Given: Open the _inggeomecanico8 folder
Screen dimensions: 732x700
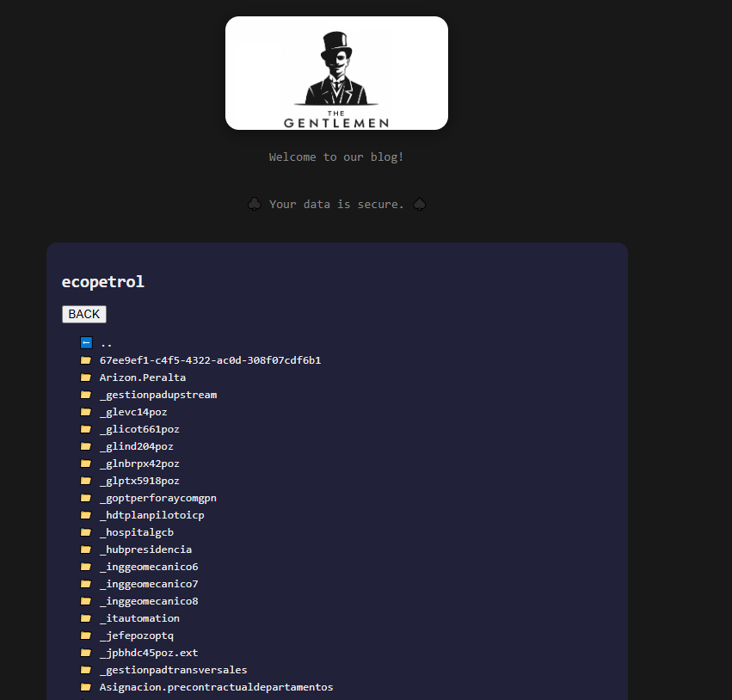Looking at the screenshot, I should tap(149, 601).
